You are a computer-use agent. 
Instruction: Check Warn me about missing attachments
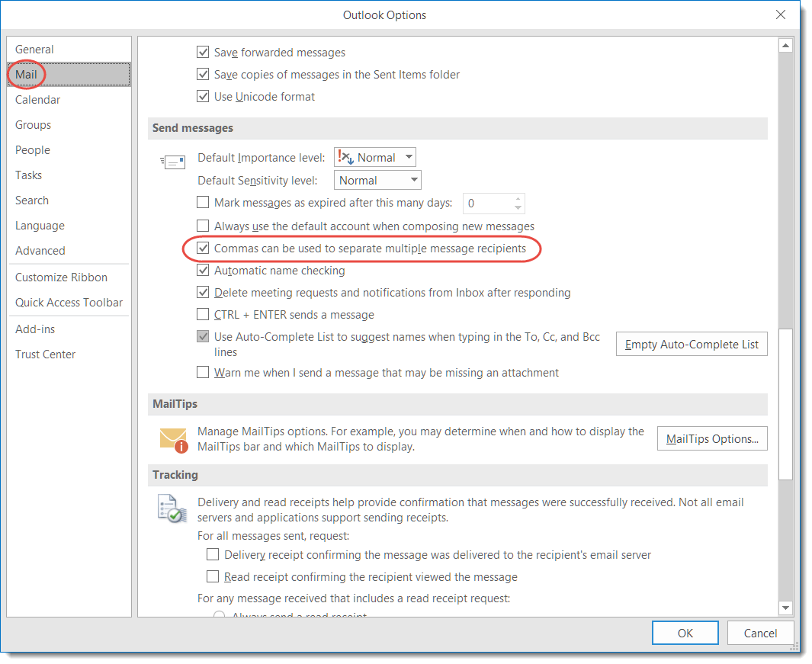coord(203,372)
